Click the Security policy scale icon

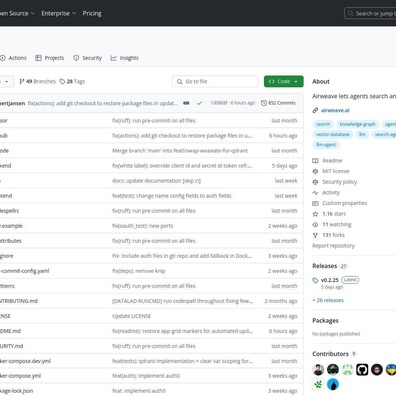(315, 182)
